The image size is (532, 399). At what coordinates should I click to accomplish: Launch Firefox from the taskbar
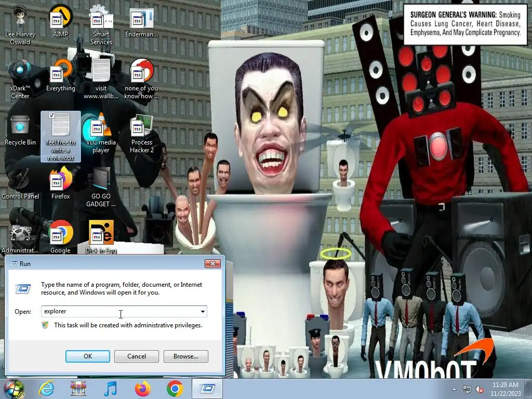(x=143, y=389)
